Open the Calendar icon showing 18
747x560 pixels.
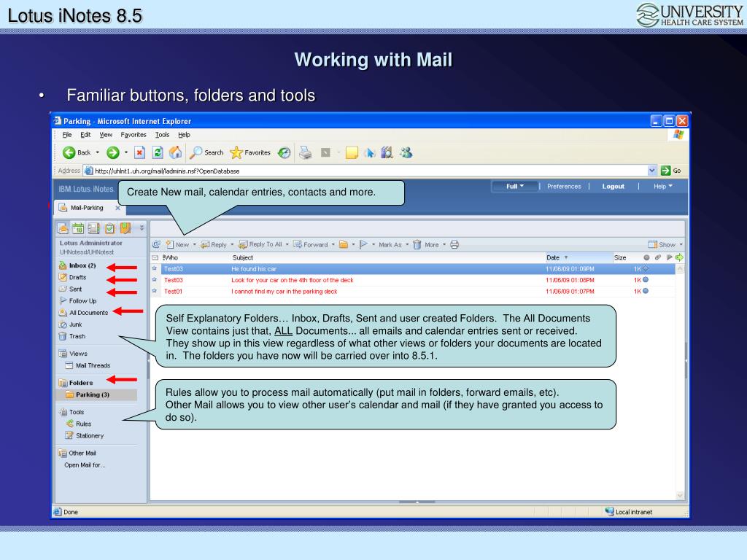78,228
